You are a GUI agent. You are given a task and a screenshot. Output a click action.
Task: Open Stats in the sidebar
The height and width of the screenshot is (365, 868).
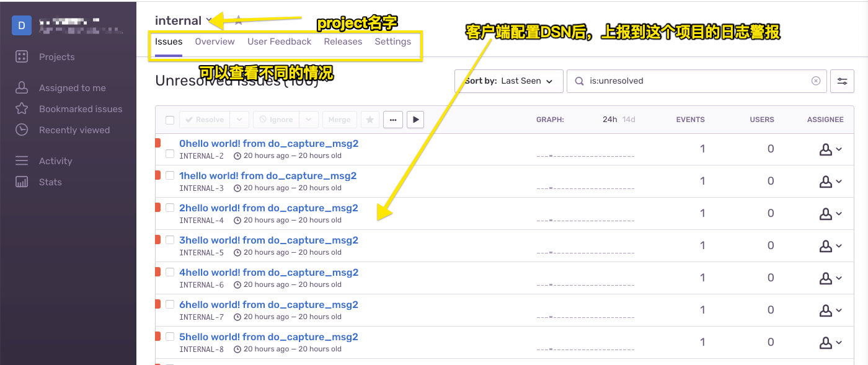coord(50,182)
